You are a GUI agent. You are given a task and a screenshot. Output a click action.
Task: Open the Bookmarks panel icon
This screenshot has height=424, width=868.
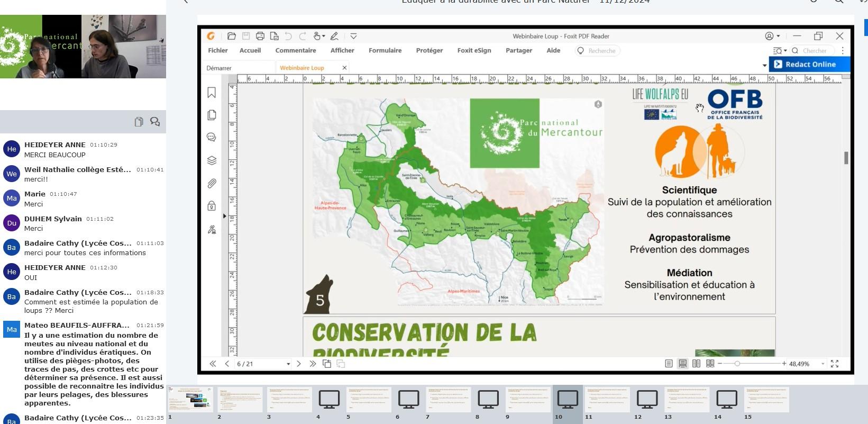212,93
